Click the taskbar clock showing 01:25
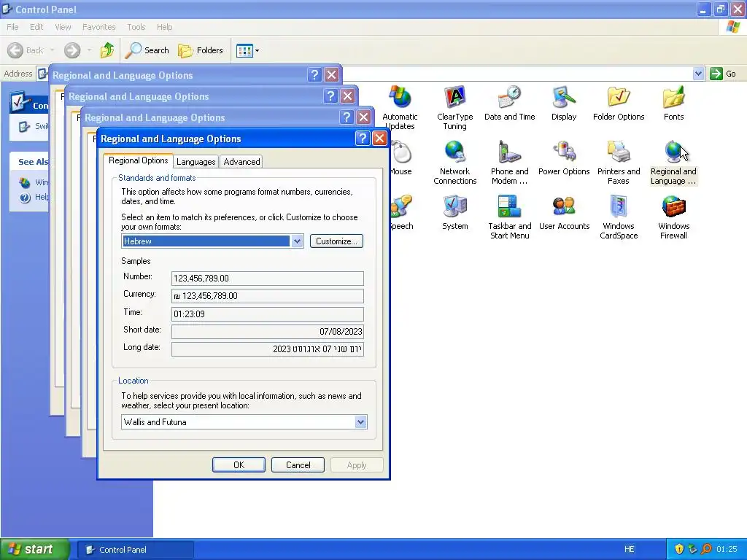The width and height of the screenshot is (747, 560). [727, 549]
